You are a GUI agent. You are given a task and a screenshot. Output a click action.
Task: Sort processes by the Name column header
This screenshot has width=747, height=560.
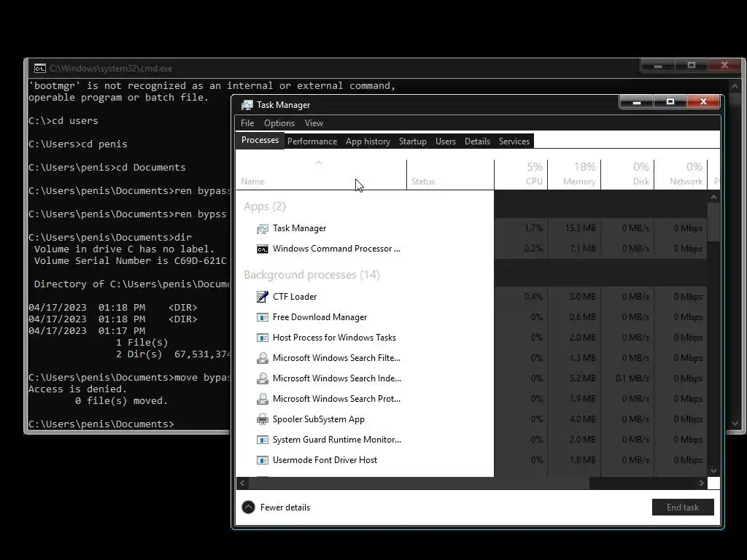coord(321,175)
